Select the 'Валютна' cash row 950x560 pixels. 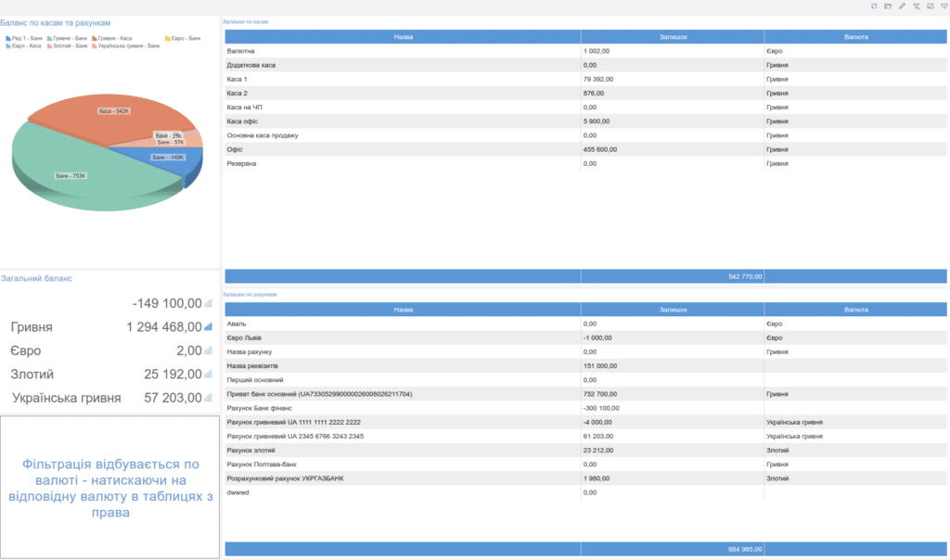(586, 52)
